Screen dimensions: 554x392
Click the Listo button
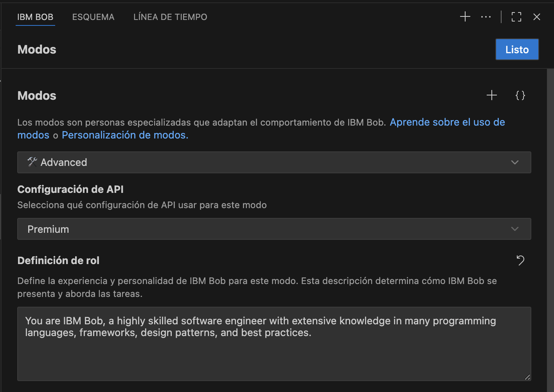(517, 49)
